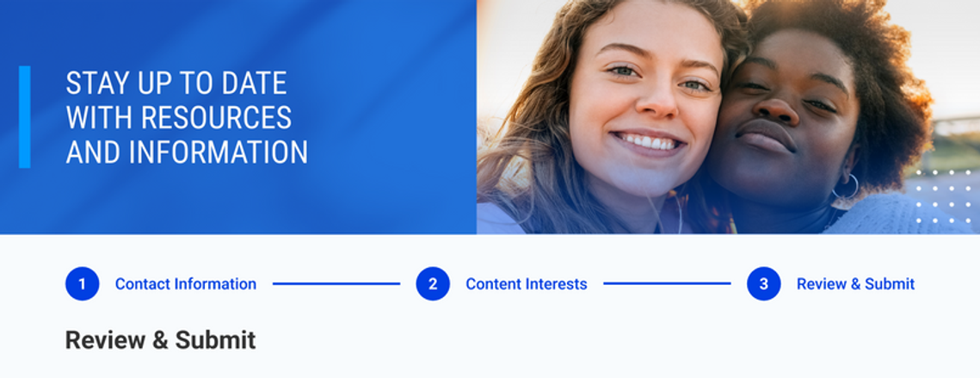
Task: Click the white dot grid pattern decoration
Action: pyautogui.click(x=944, y=195)
